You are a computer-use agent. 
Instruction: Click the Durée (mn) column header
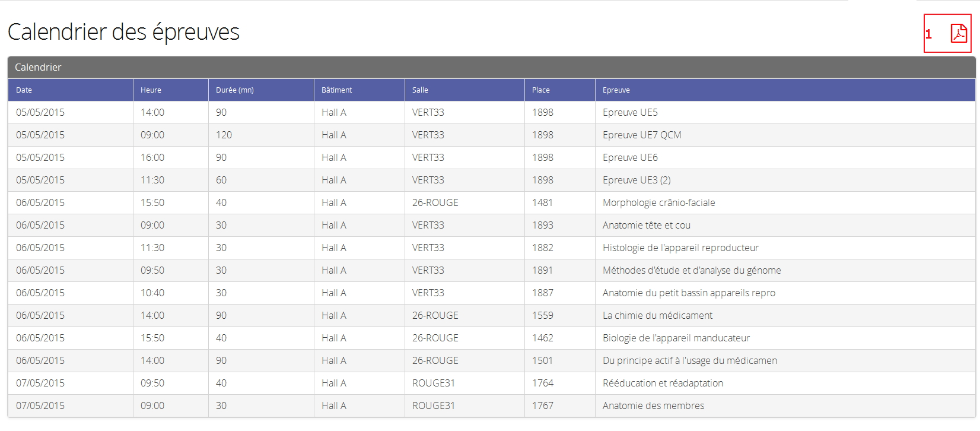pyautogui.click(x=234, y=90)
